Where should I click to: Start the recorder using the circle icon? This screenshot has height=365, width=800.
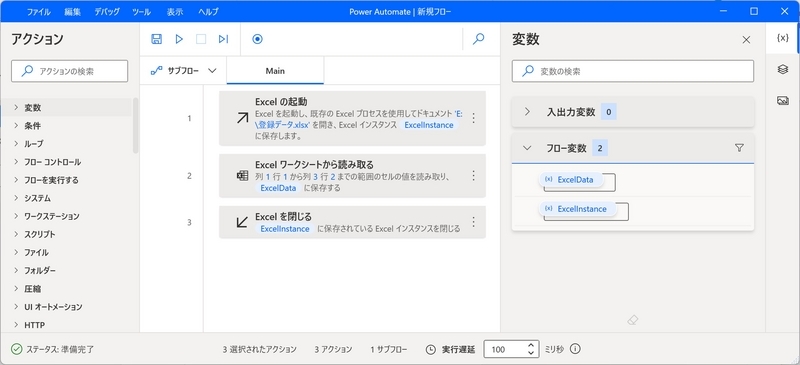[x=258, y=39]
